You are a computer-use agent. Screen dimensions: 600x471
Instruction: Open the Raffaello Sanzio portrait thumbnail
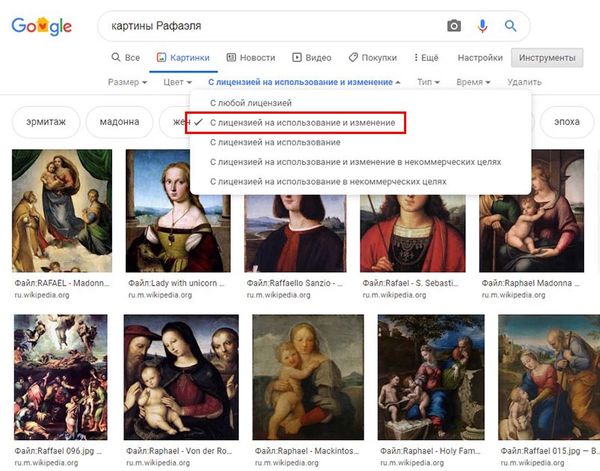click(295, 233)
